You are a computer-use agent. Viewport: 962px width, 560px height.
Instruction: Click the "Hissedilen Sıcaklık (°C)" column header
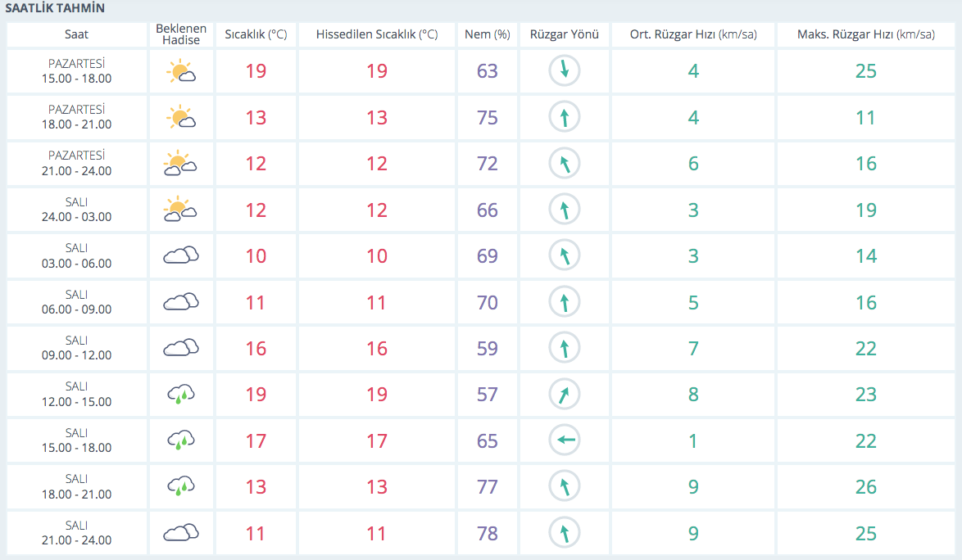click(376, 34)
